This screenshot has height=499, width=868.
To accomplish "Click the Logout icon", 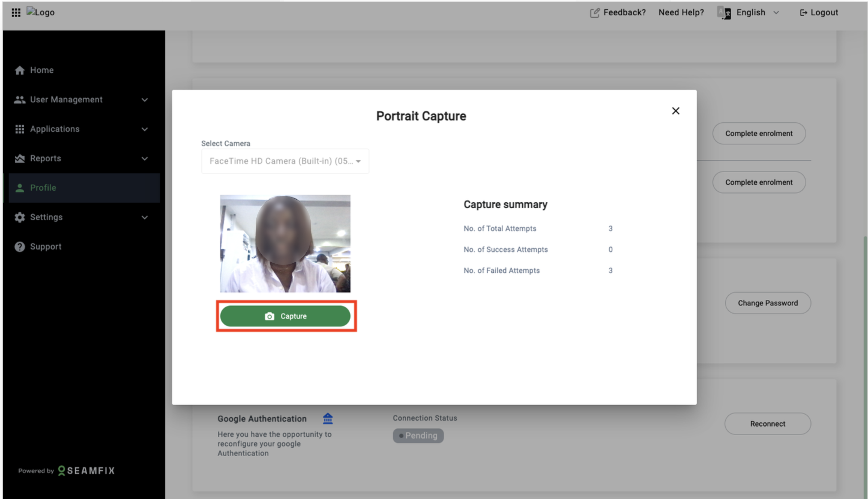I will click(803, 13).
